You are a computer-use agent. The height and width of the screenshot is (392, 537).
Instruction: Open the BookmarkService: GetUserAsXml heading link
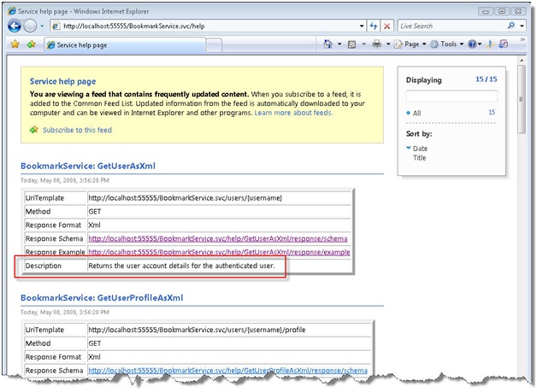pos(88,166)
